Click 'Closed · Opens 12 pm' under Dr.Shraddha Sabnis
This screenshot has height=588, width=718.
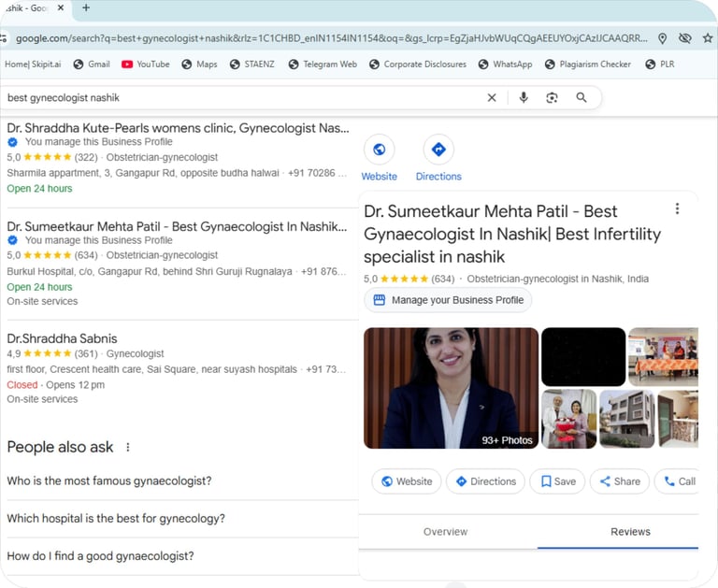pyautogui.click(x=55, y=385)
